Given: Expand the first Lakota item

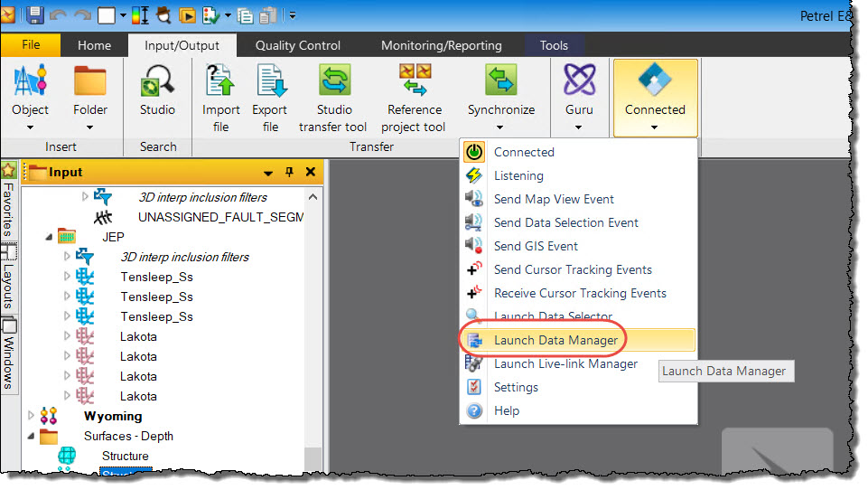Looking at the screenshot, I should (x=67, y=336).
